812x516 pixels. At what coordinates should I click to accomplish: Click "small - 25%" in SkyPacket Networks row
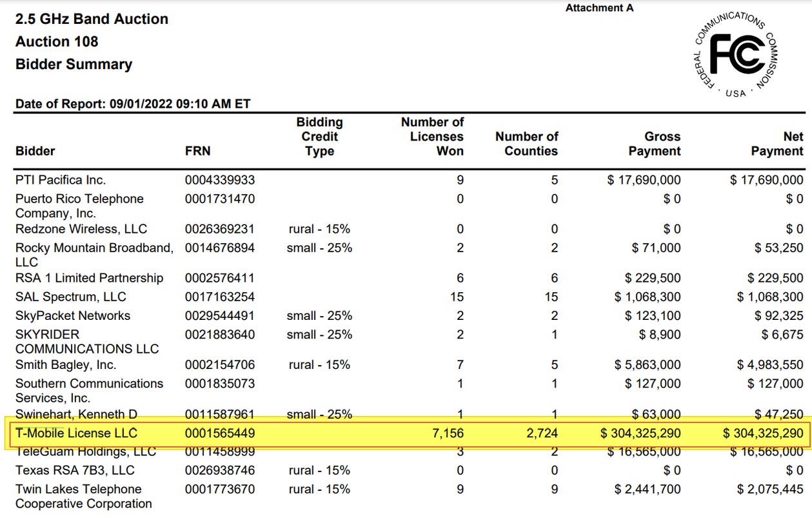coord(319,315)
